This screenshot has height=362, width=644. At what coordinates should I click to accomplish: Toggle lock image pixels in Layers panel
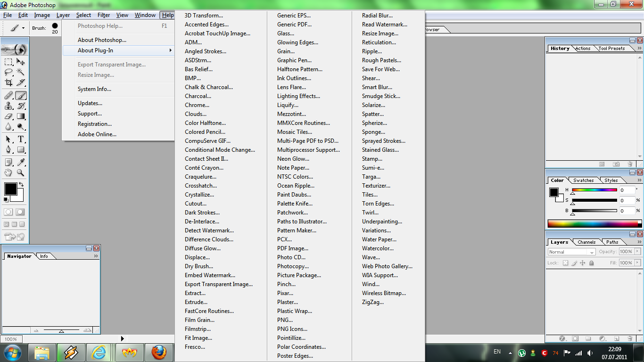click(574, 263)
